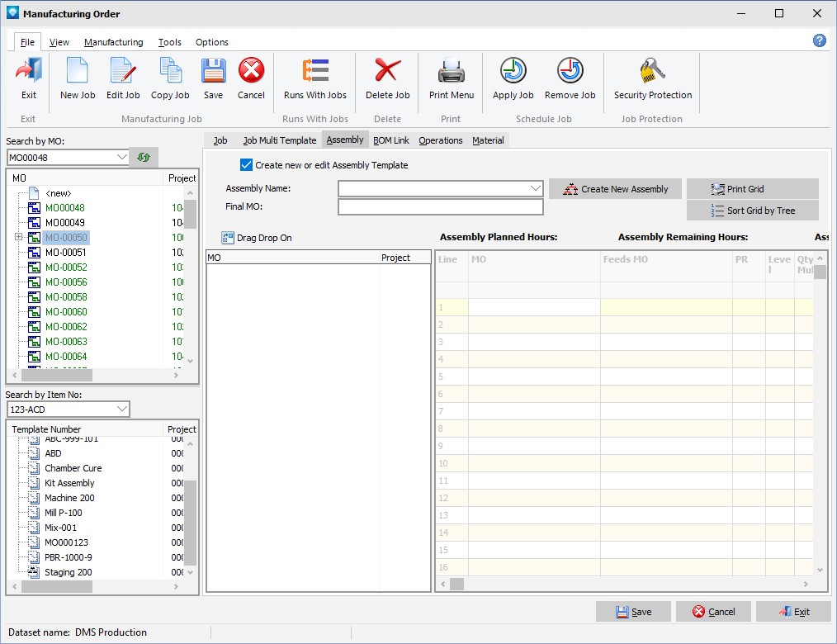The width and height of the screenshot is (837, 644).
Task: Click the Remove Job schedule icon
Action: [570, 70]
